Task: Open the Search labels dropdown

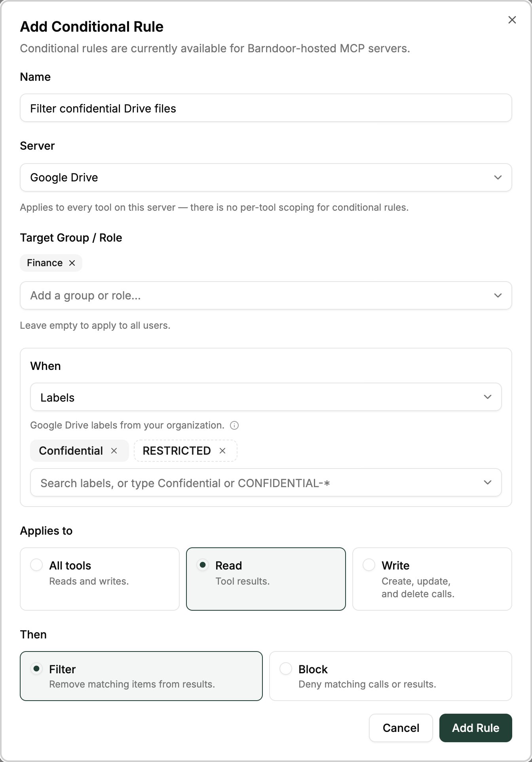Action: pyautogui.click(x=266, y=482)
